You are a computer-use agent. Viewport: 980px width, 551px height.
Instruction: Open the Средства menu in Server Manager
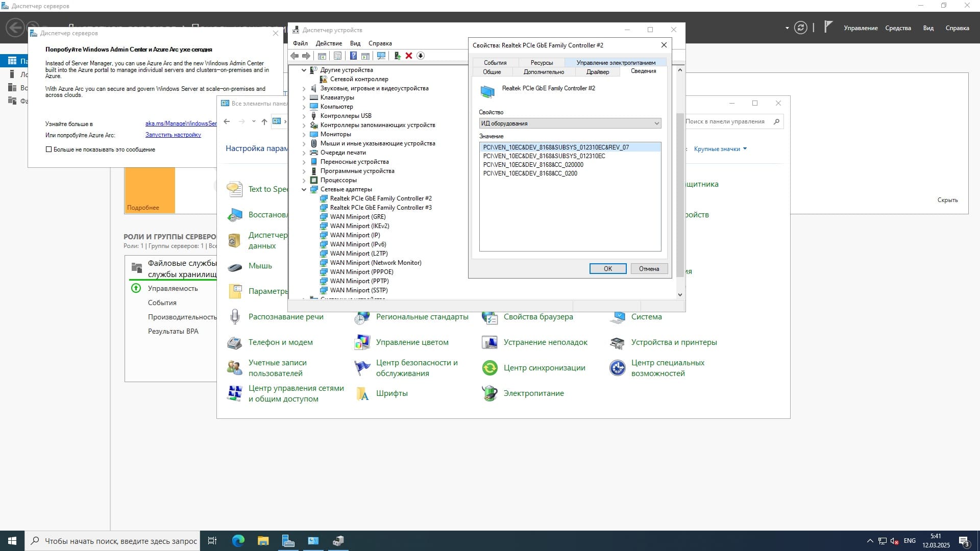[898, 28]
